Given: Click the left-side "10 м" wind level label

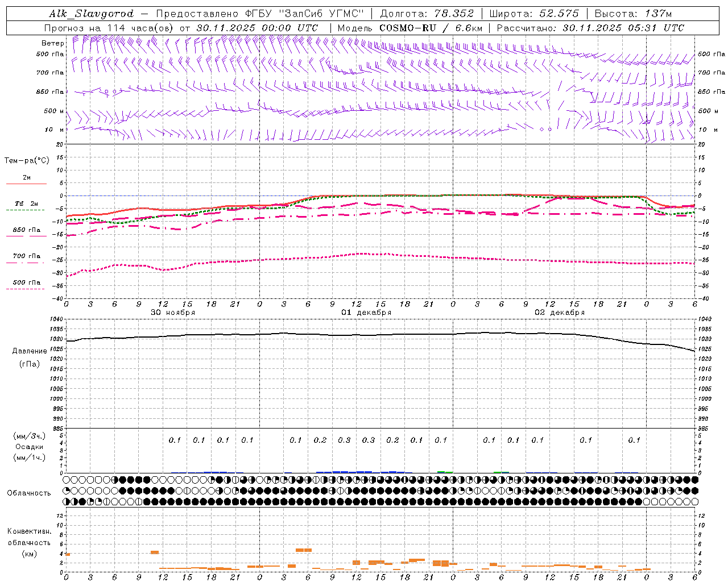Looking at the screenshot, I should pyautogui.click(x=54, y=130).
